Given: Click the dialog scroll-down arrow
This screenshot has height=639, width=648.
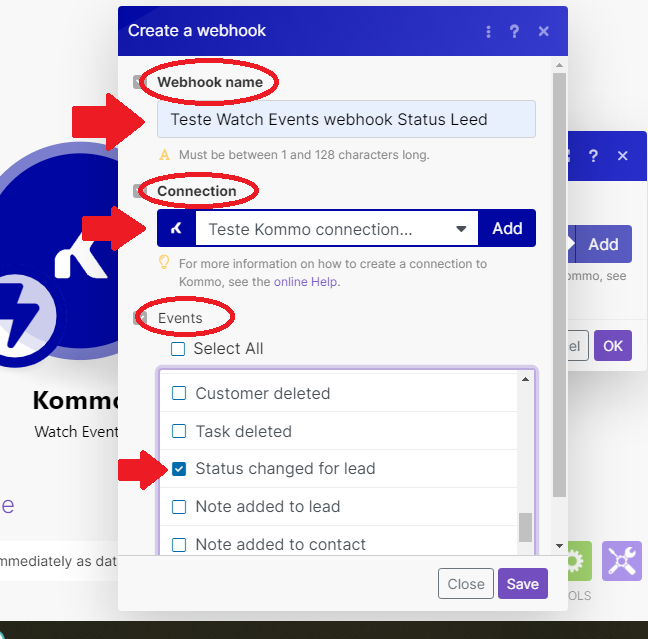Looking at the screenshot, I should 559,546.
